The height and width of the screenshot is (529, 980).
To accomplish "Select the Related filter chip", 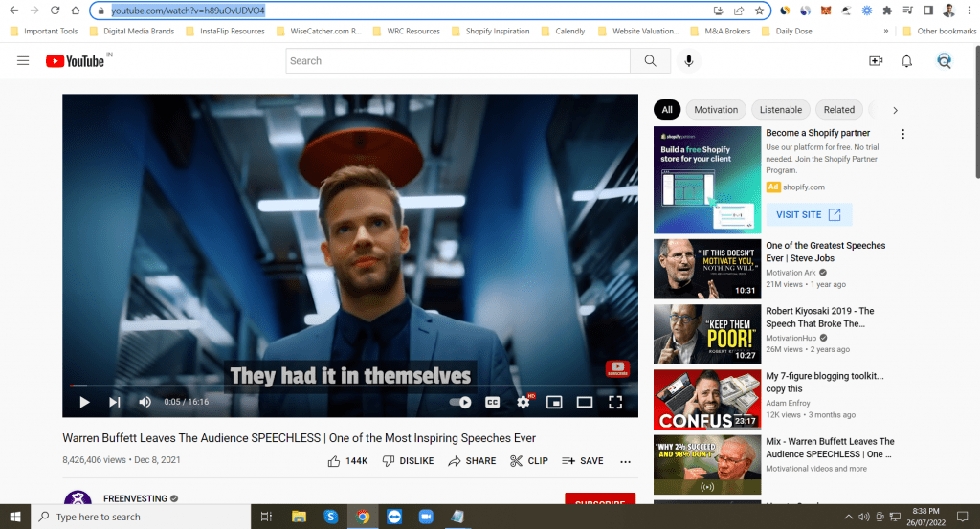I will click(838, 110).
